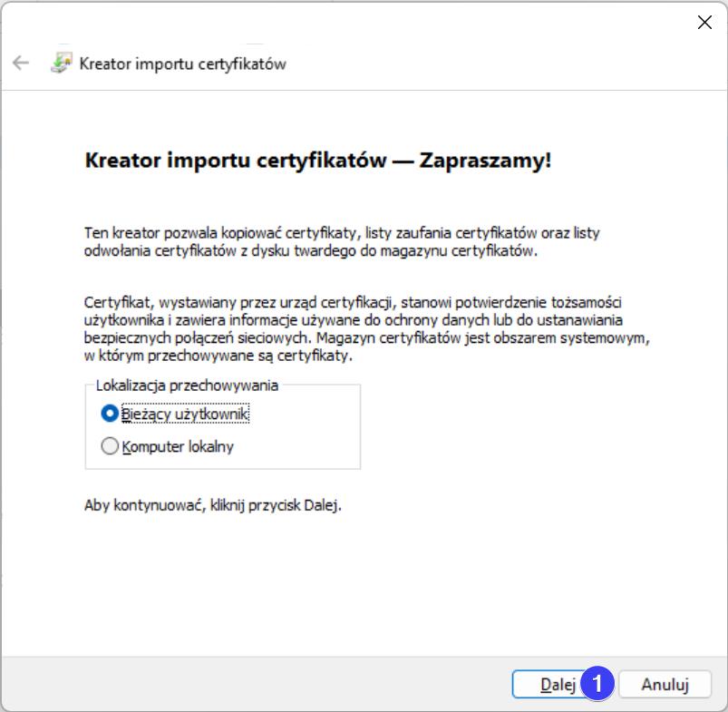Click the back arrow in the wizard header

[x=20, y=63]
